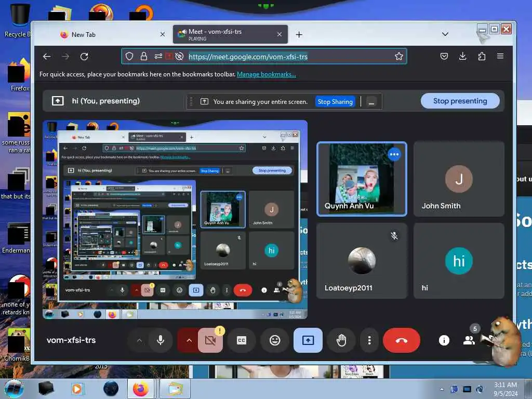This screenshot has width=532, height=399.
Task: Go back using the browser back arrow
Action: click(47, 56)
